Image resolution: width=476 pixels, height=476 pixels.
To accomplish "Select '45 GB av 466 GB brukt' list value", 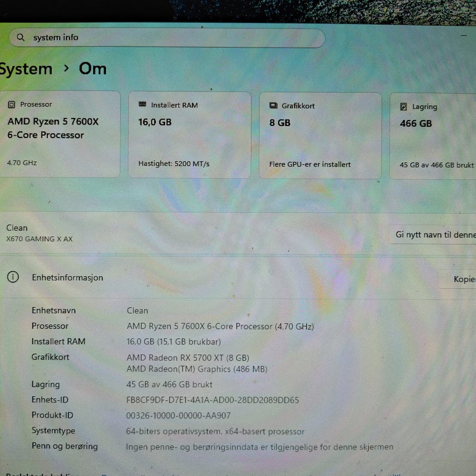I will pos(169,384).
